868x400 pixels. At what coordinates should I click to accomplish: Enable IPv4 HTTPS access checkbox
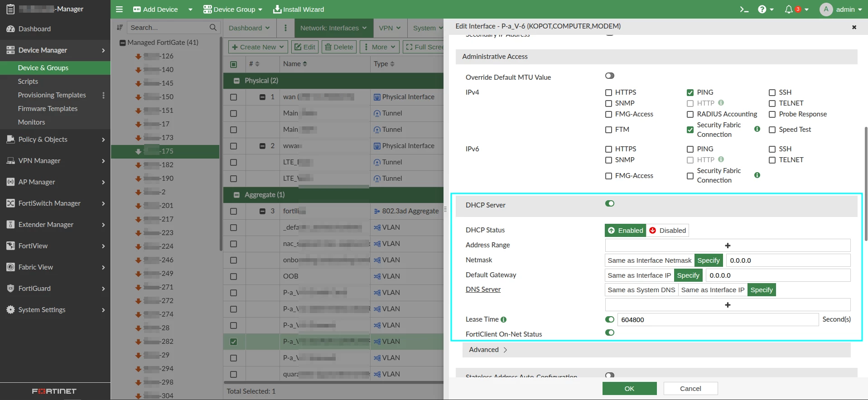(608, 92)
